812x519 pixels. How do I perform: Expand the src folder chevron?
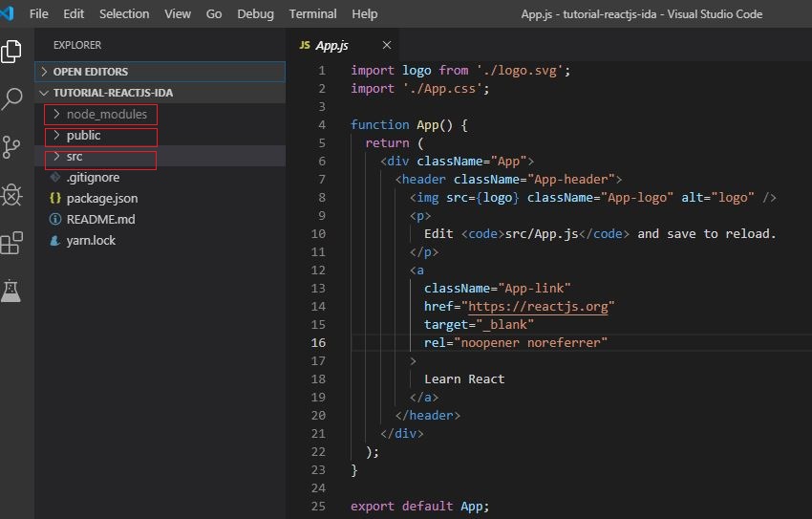pyautogui.click(x=56, y=157)
